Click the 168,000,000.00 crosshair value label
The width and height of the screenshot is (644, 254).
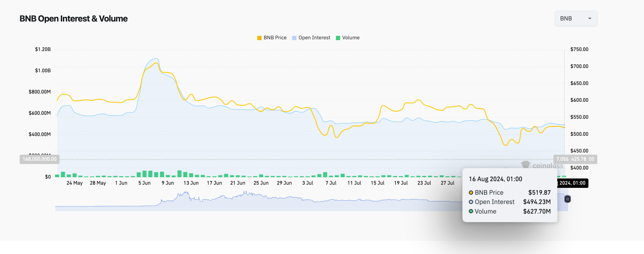pyautogui.click(x=40, y=159)
